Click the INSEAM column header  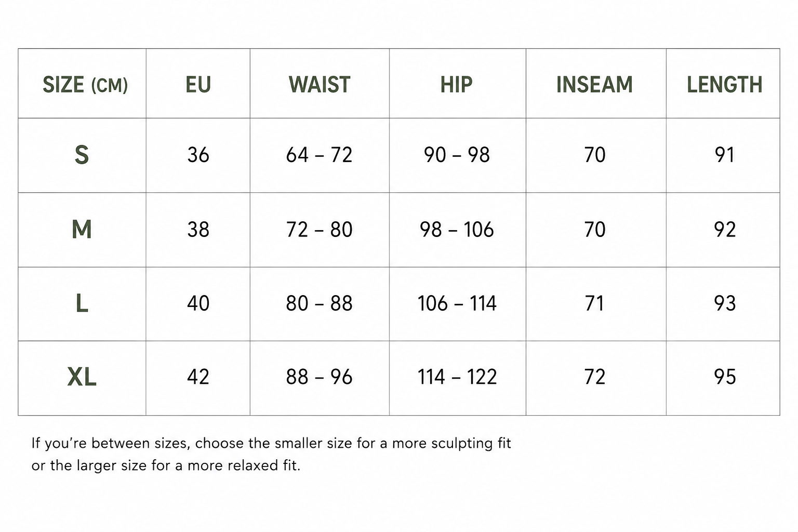tap(595, 85)
